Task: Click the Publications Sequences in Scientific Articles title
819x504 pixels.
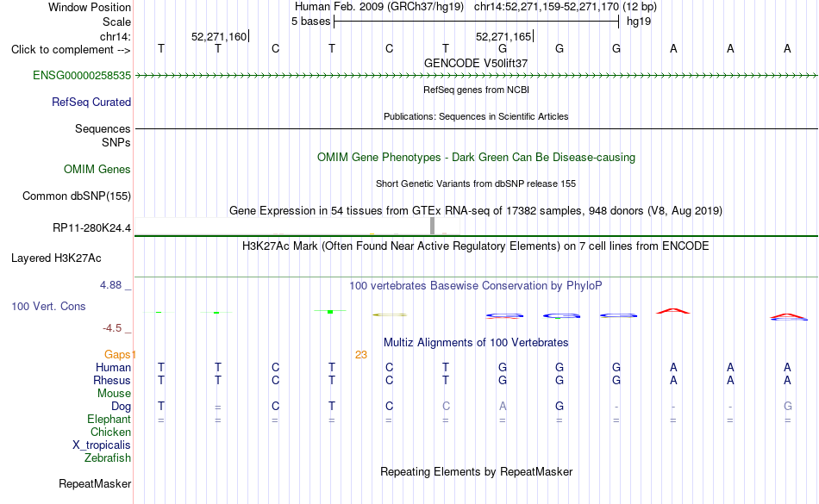Action: 476,116
